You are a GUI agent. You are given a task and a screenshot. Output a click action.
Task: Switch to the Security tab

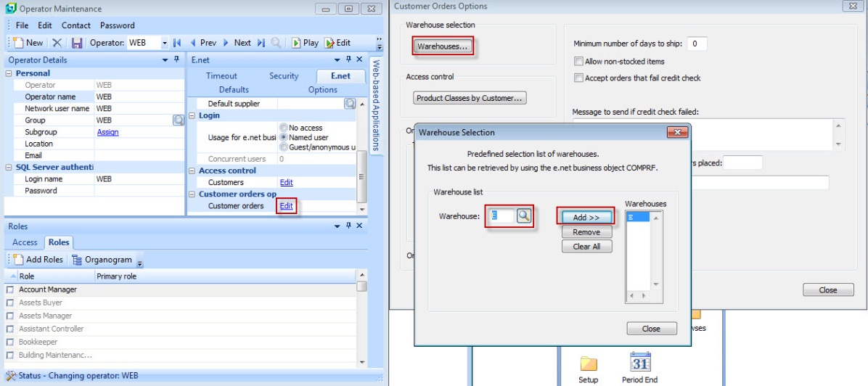(284, 75)
